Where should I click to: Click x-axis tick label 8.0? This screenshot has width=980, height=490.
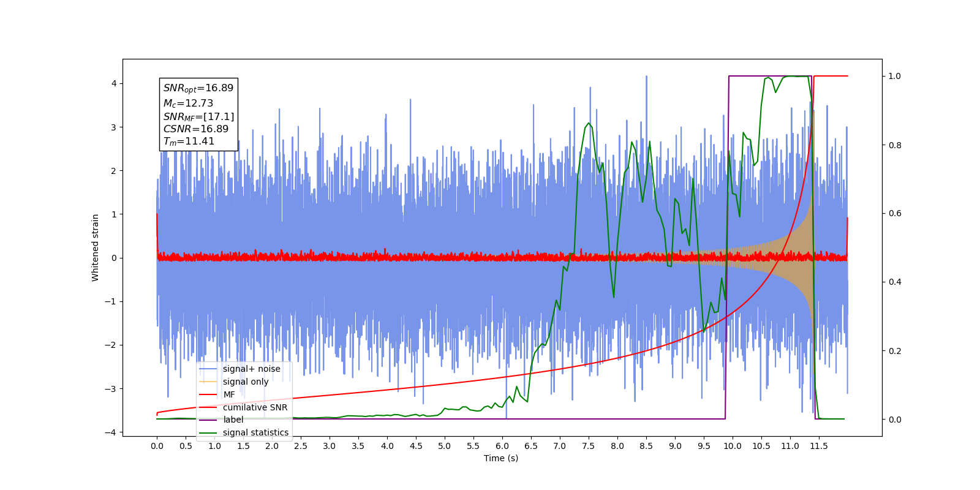[617, 446]
